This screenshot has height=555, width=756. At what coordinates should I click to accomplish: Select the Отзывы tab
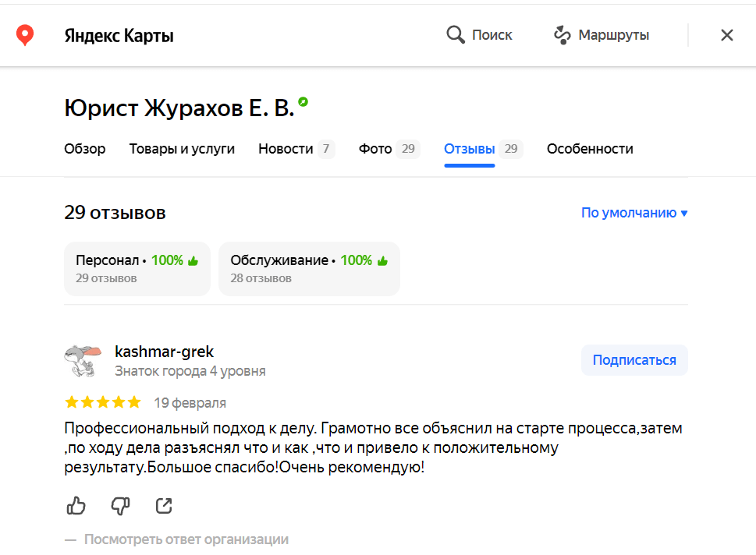tap(483, 149)
